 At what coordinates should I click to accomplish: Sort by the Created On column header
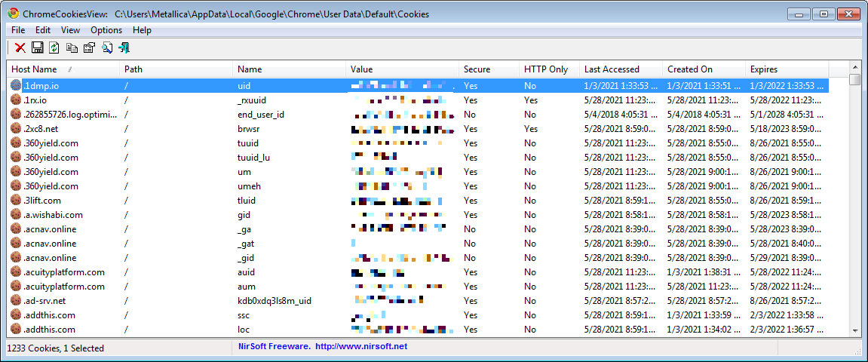pyautogui.click(x=704, y=69)
